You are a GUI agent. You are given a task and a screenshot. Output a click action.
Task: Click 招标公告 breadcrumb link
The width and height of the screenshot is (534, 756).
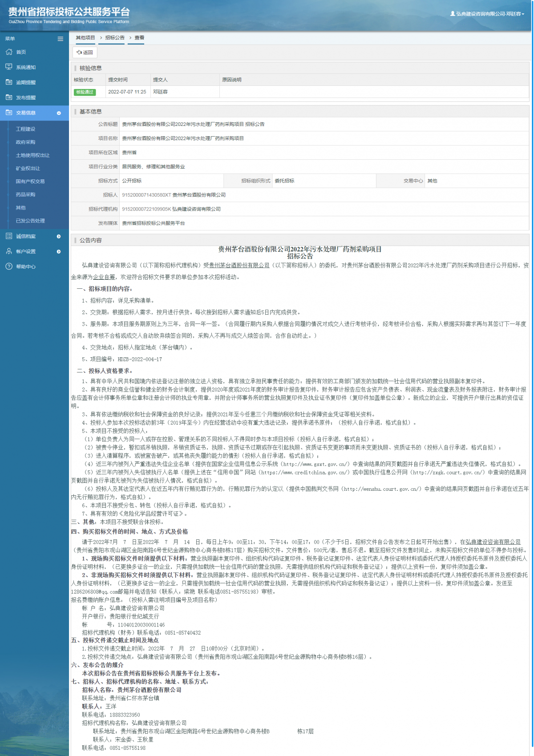[x=115, y=38]
